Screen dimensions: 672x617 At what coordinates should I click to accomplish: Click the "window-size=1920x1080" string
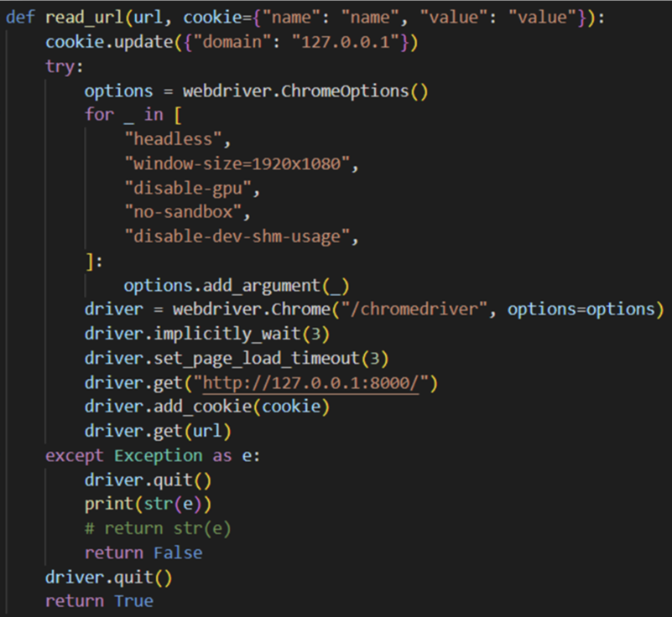point(237,164)
